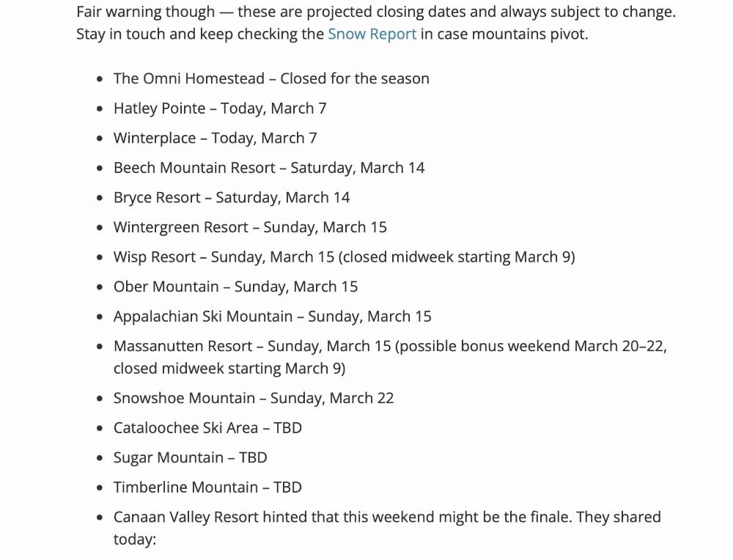Click the Wisp Resort name text

coord(155,257)
